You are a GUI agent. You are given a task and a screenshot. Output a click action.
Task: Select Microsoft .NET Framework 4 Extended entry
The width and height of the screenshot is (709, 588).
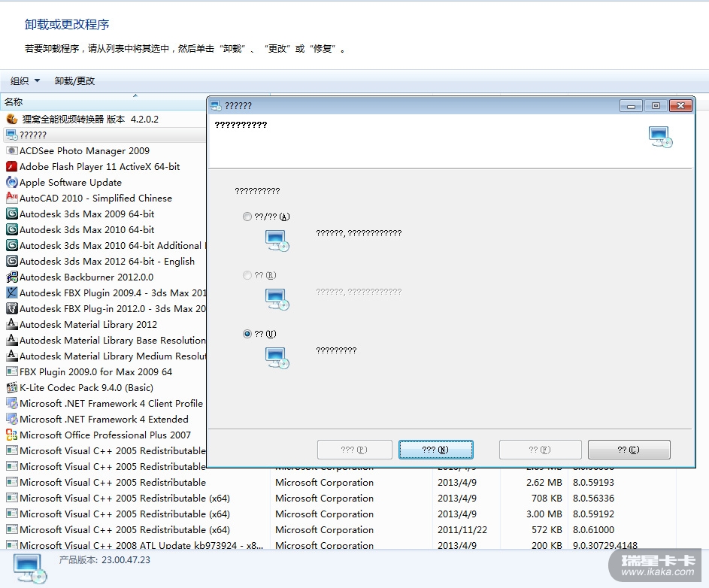point(104,420)
